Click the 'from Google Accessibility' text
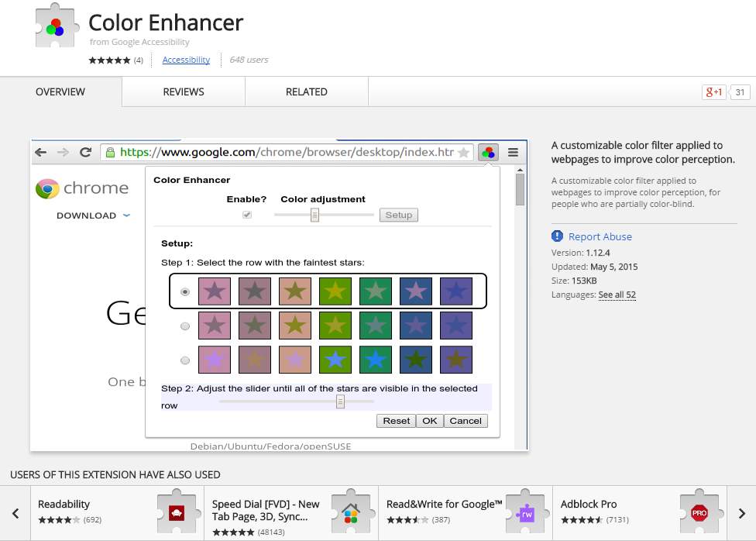 click(139, 42)
